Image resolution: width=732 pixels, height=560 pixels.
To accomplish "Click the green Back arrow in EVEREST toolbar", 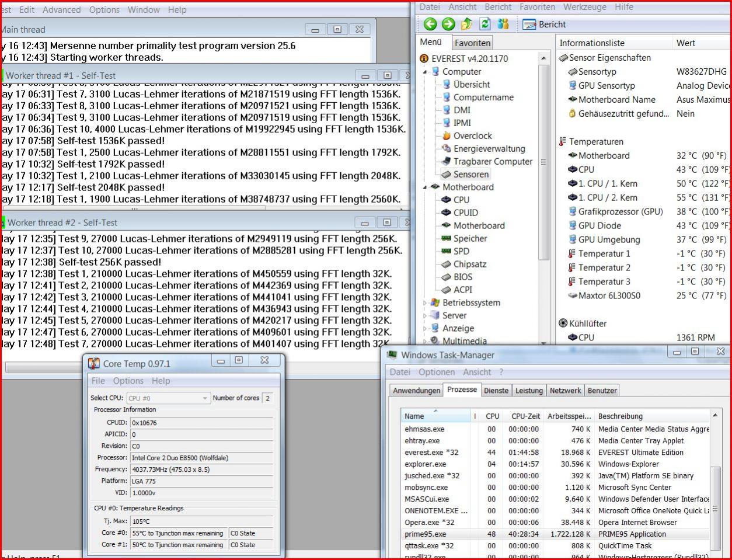I will tap(430, 24).
